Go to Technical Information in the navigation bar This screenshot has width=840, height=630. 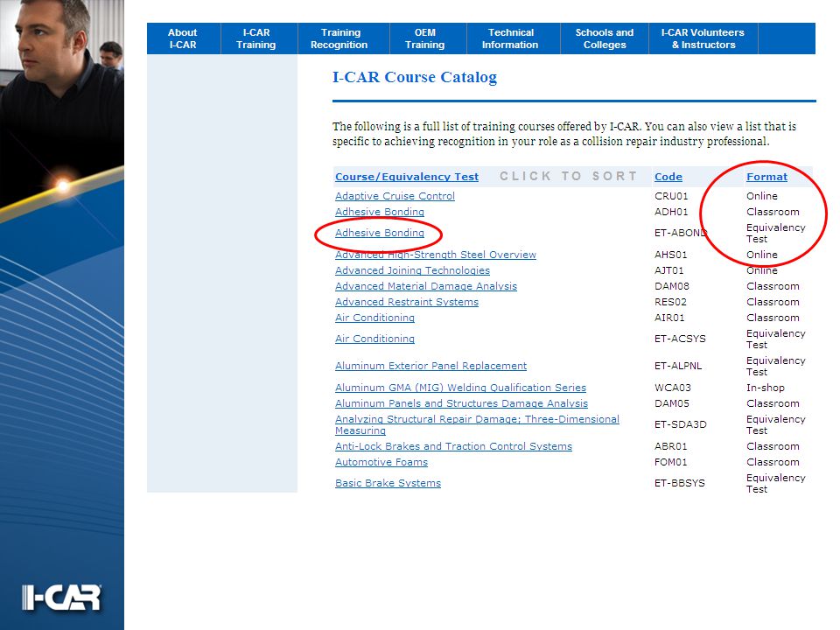pos(510,38)
